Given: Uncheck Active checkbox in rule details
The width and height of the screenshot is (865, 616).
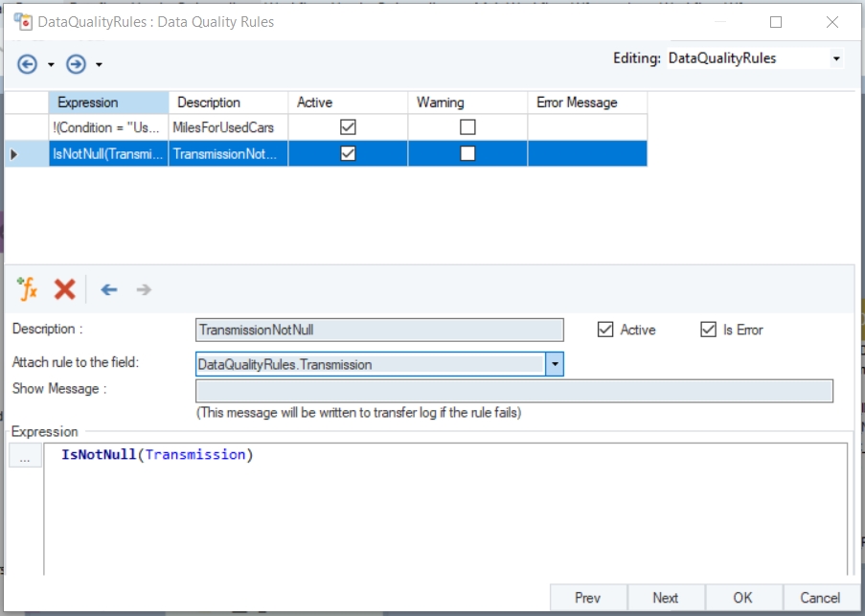Looking at the screenshot, I should point(604,330).
